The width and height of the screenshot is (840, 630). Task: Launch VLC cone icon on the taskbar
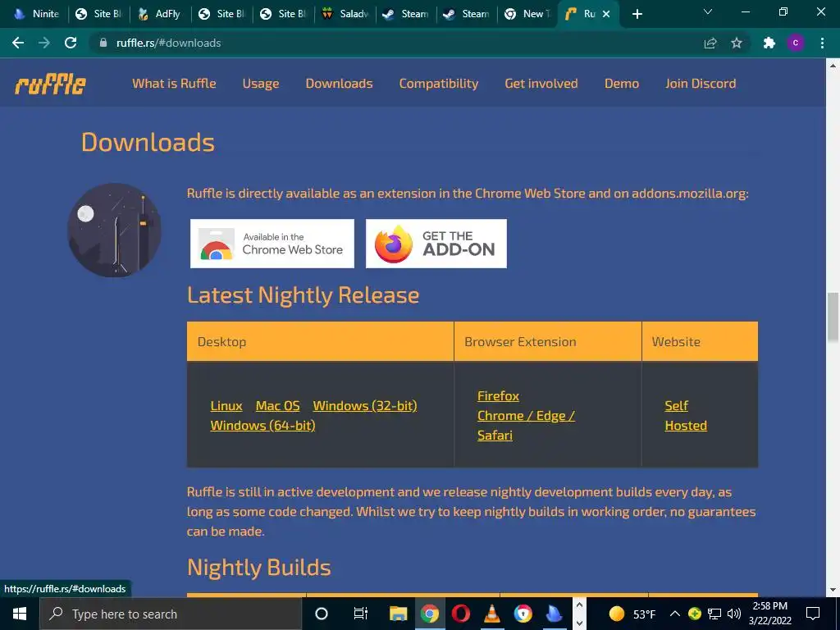click(492, 614)
